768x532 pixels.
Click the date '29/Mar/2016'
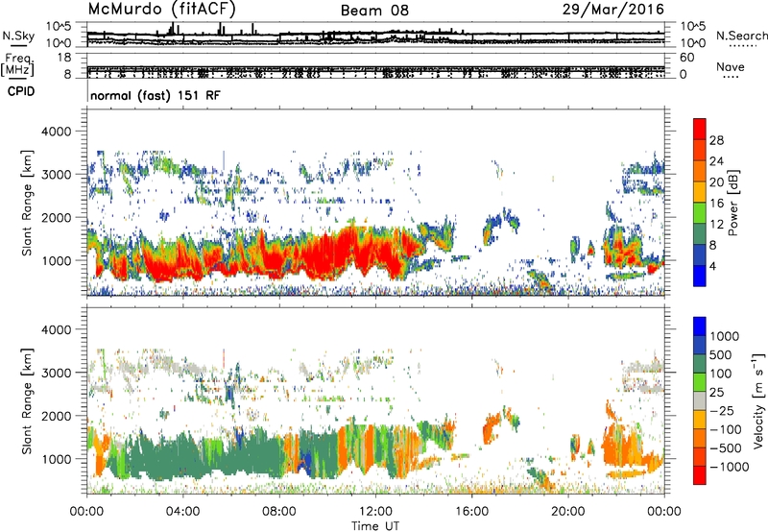click(x=613, y=9)
